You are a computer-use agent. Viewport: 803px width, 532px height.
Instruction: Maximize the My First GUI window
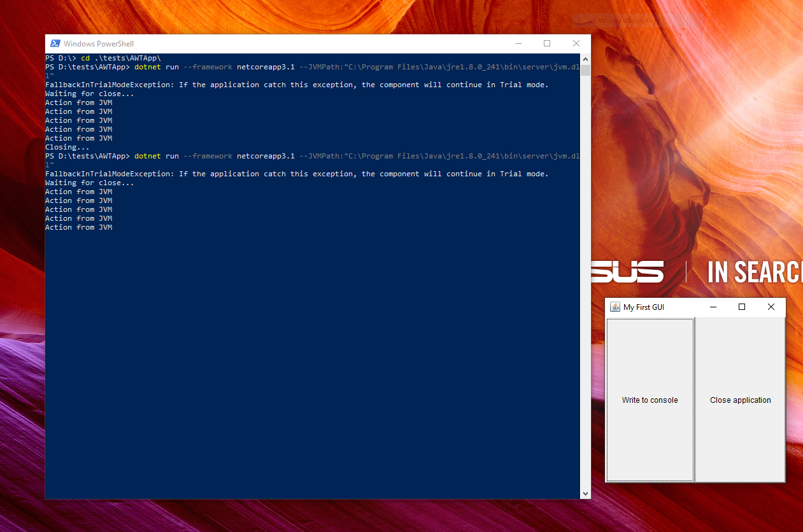tap(741, 307)
